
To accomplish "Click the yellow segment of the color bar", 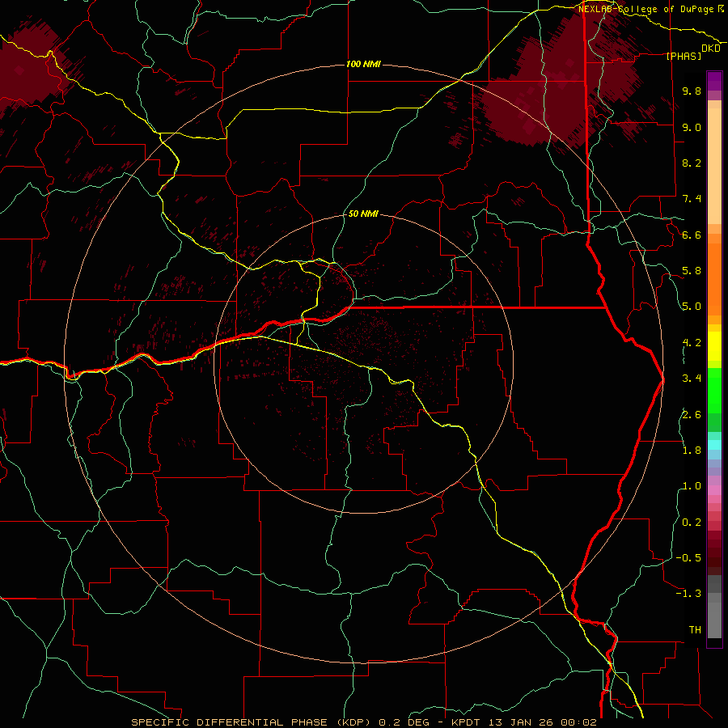I will pos(714,346).
